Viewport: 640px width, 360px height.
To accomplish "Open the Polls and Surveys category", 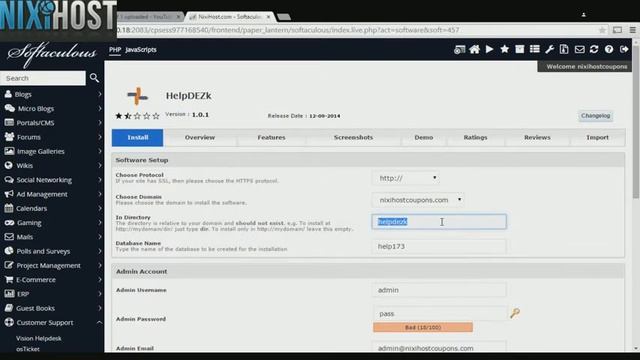I will pos(43,251).
